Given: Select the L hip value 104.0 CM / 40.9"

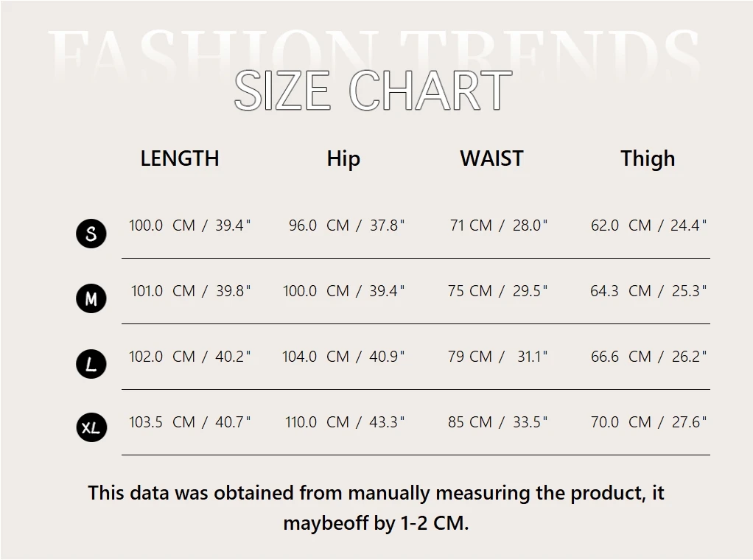Looking at the screenshot, I should coord(343,357).
